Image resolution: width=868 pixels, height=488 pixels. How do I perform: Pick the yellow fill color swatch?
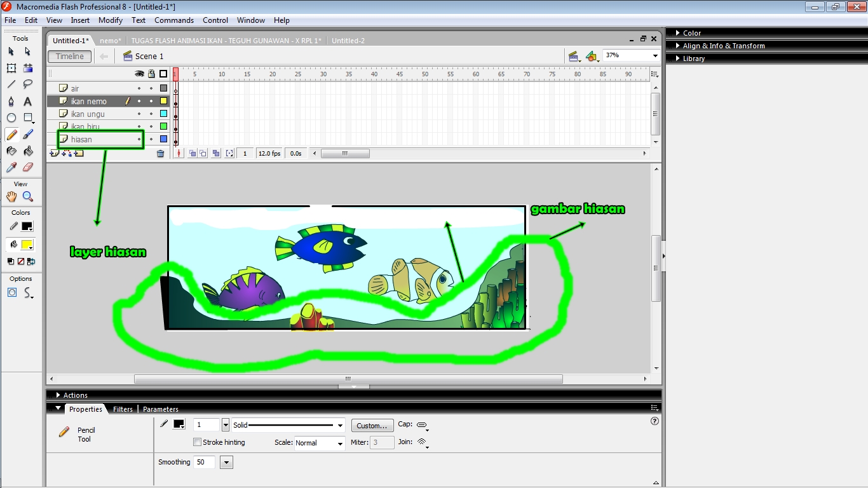click(x=27, y=245)
